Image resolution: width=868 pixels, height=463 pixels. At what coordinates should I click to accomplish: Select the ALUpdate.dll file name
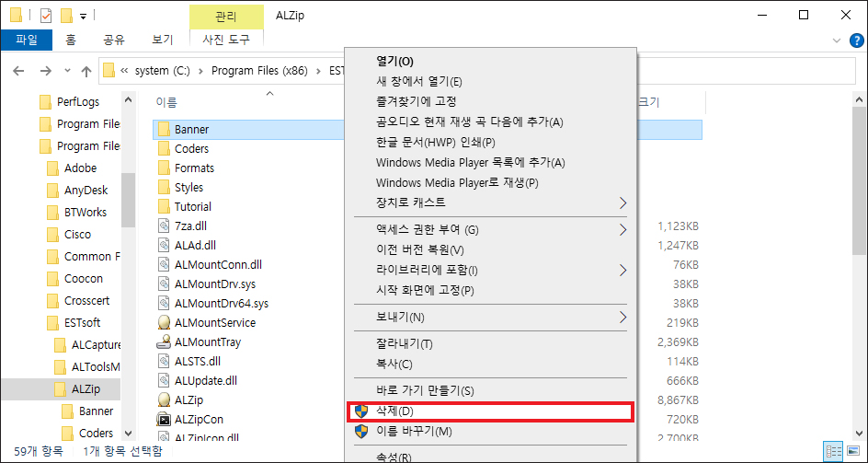(x=206, y=381)
